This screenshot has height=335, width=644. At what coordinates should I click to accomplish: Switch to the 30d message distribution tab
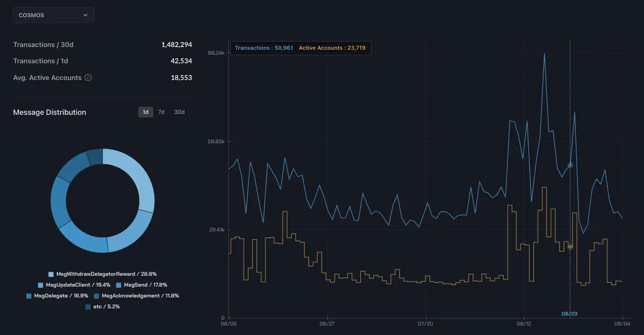tap(179, 112)
